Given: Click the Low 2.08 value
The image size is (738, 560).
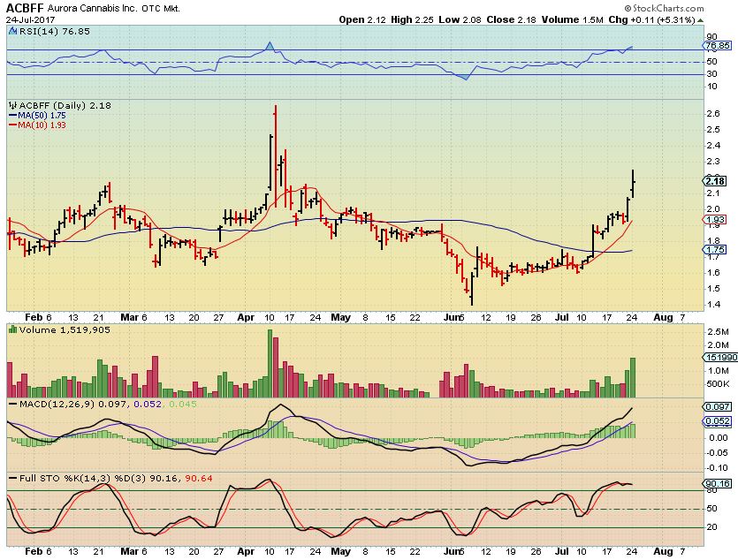Looking at the screenshot, I should [460, 19].
